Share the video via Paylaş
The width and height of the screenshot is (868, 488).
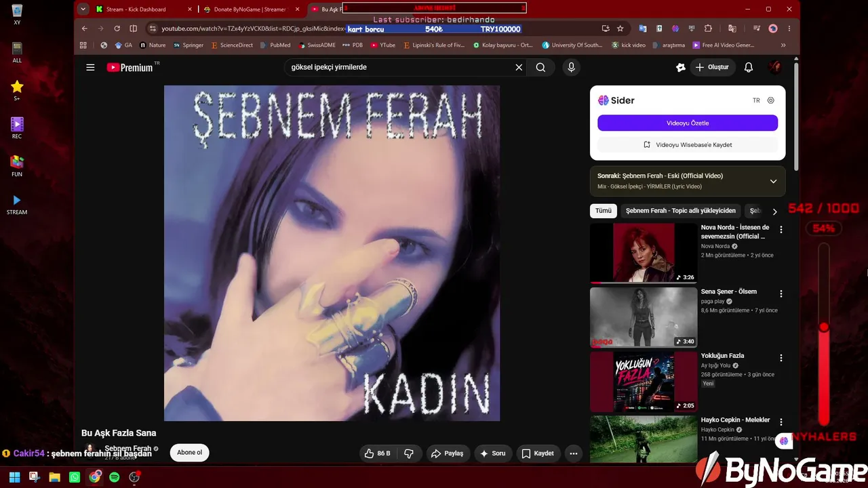tap(448, 453)
